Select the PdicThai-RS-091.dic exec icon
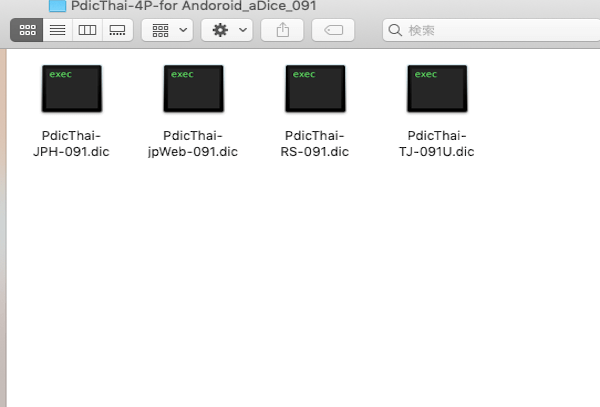Viewport: 600px width, 407px height. [x=315, y=89]
